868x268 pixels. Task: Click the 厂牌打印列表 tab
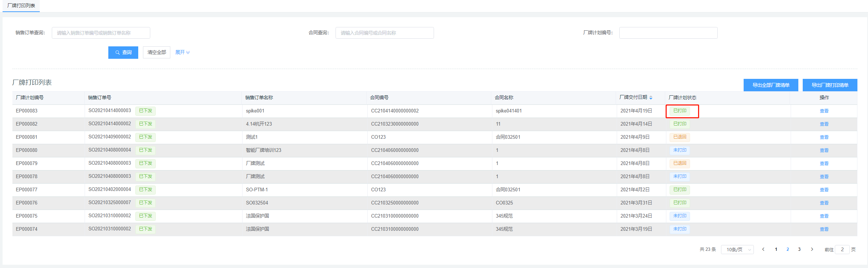click(21, 6)
